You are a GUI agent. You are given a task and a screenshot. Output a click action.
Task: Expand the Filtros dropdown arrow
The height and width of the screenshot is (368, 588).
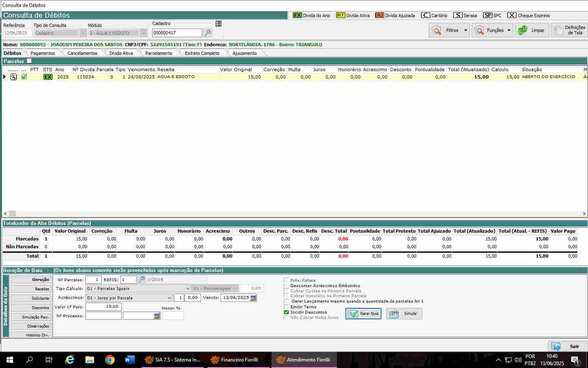click(465, 30)
